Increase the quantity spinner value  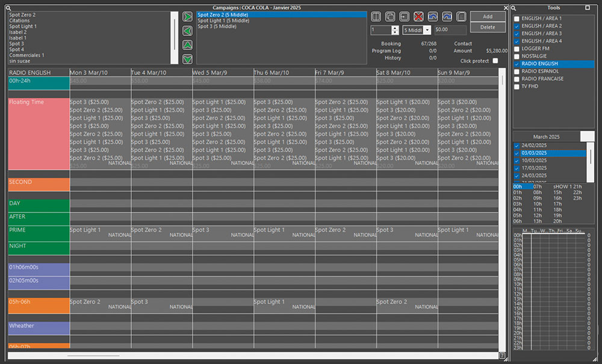click(x=395, y=28)
